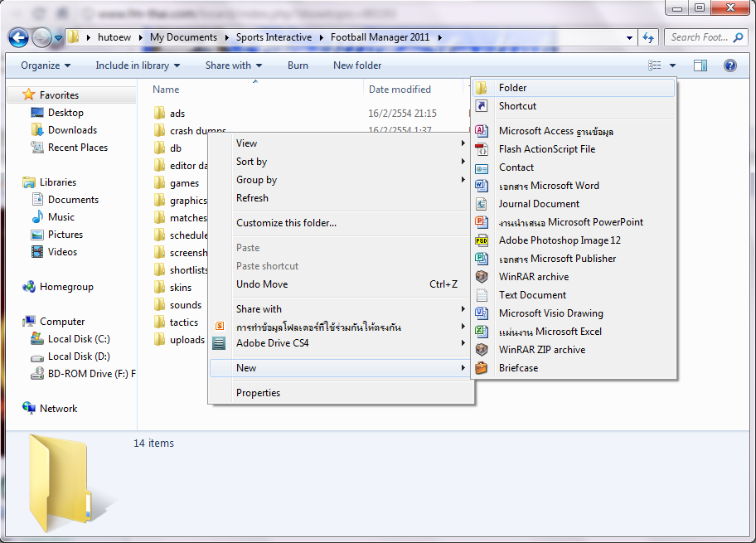Screen dimensions: 756x543
Task: Choose Undo Move in context menu
Action: click(341, 284)
